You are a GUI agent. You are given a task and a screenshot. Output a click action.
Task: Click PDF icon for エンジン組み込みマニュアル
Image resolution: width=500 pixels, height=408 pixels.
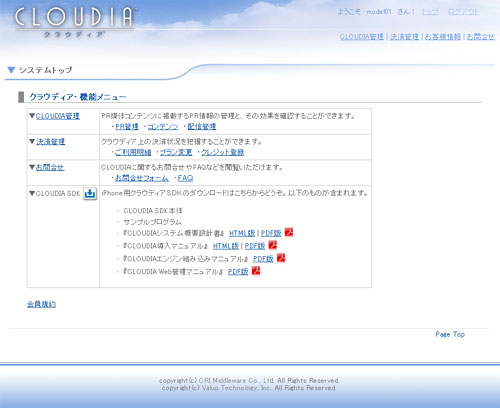click(281, 258)
